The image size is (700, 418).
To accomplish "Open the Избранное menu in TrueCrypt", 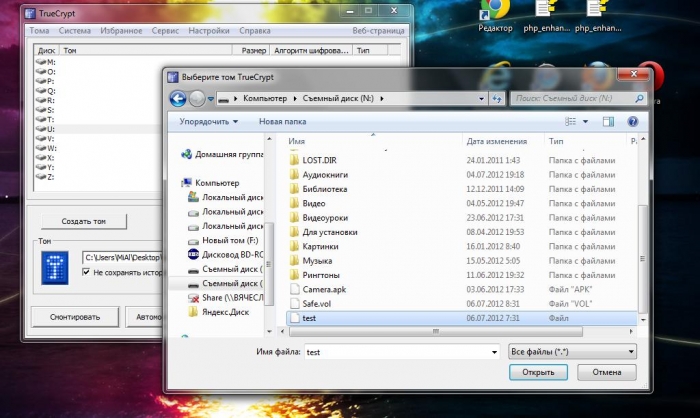I will pos(122,31).
